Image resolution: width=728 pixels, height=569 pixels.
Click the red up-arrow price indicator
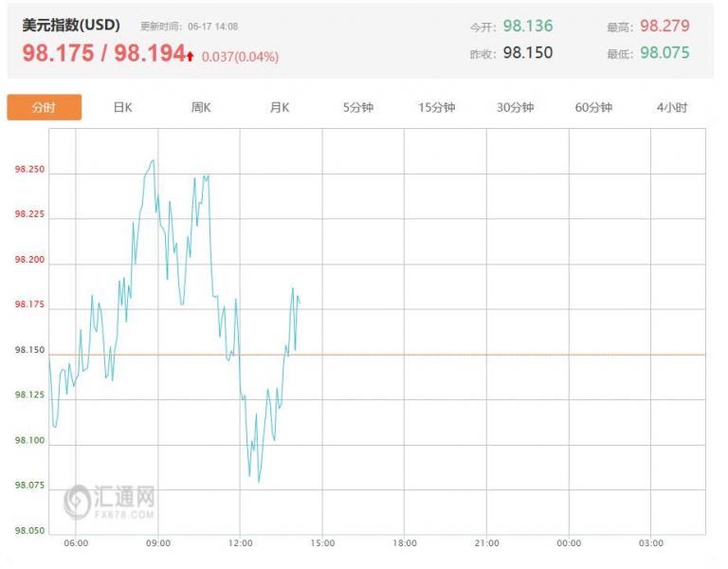(x=190, y=56)
